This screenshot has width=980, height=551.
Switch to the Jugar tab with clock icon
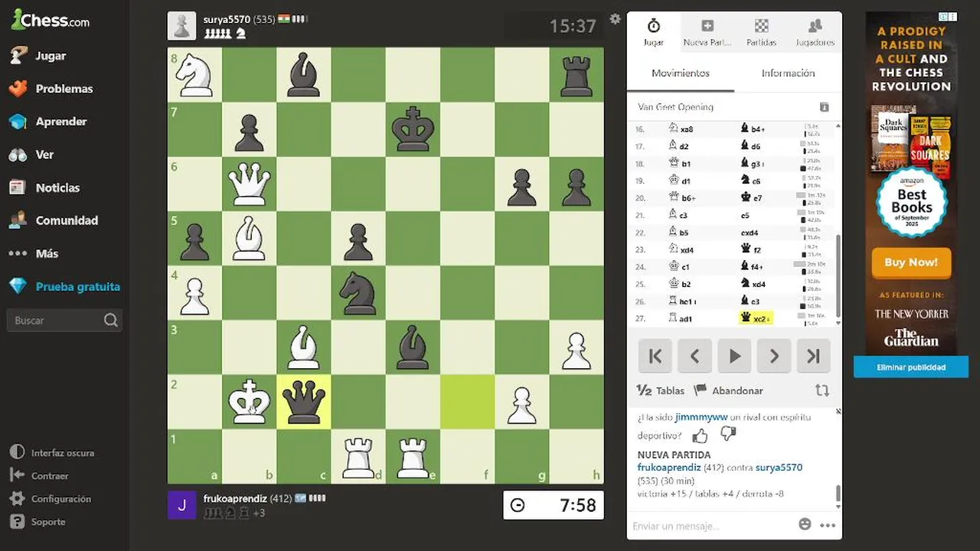click(653, 33)
